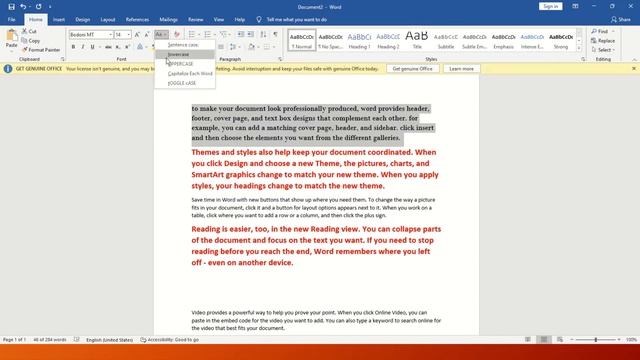Toggle Superscript formatting
640x360 pixels.
pyautogui.click(x=127, y=47)
